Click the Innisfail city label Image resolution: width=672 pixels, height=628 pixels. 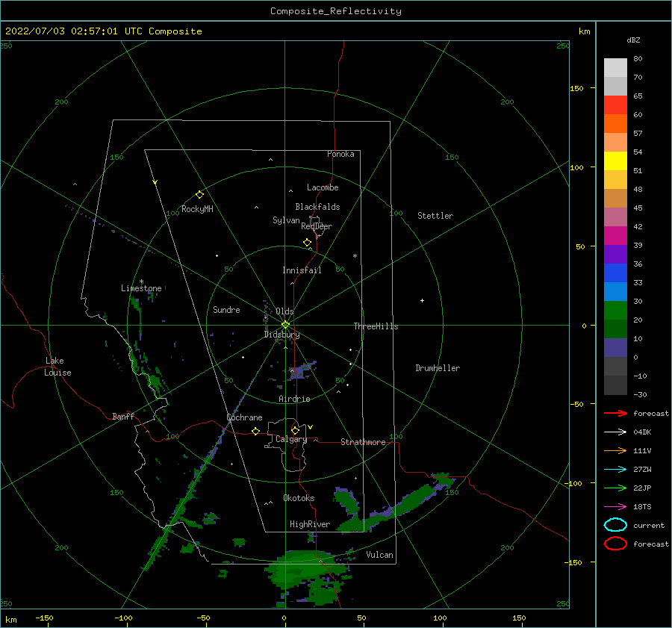[x=302, y=270]
